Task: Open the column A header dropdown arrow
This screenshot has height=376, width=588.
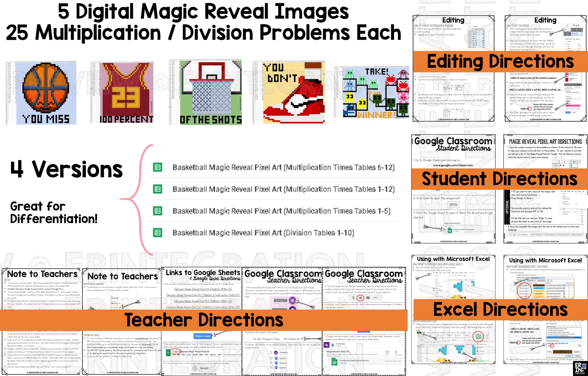Action: [568, 162]
